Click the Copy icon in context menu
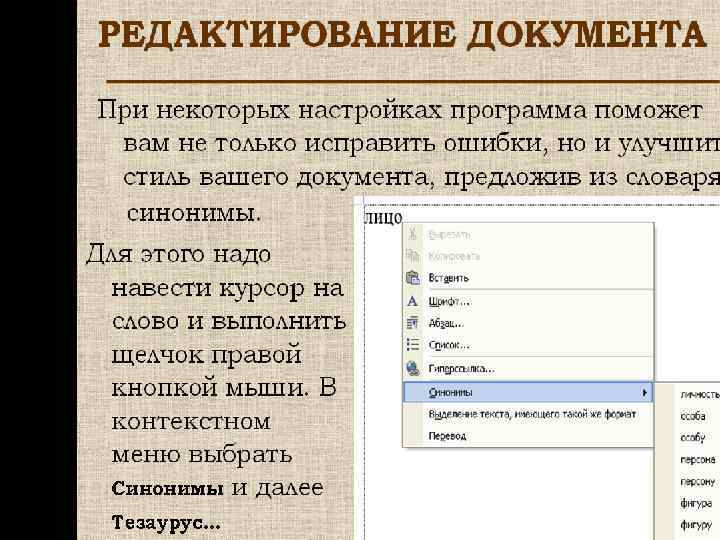Image resolution: width=720 pixels, height=540 pixels. pyautogui.click(x=413, y=256)
